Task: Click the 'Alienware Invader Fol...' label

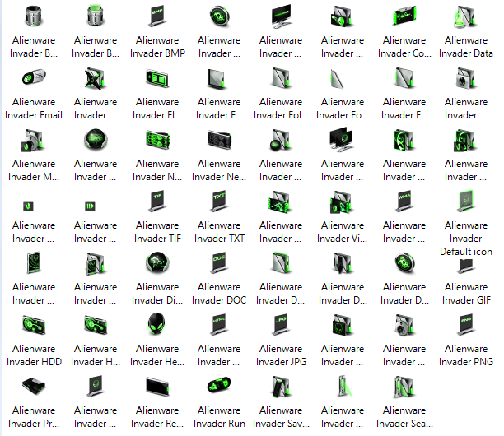Action: tap(281, 109)
